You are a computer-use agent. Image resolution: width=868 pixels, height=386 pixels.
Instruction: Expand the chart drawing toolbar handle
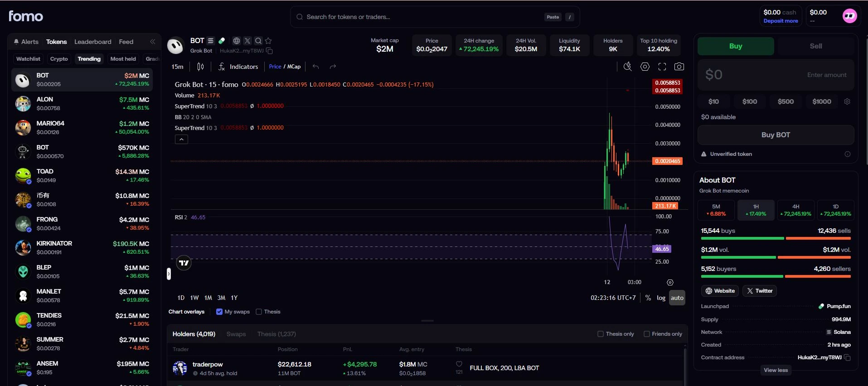click(x=169, y=274)
